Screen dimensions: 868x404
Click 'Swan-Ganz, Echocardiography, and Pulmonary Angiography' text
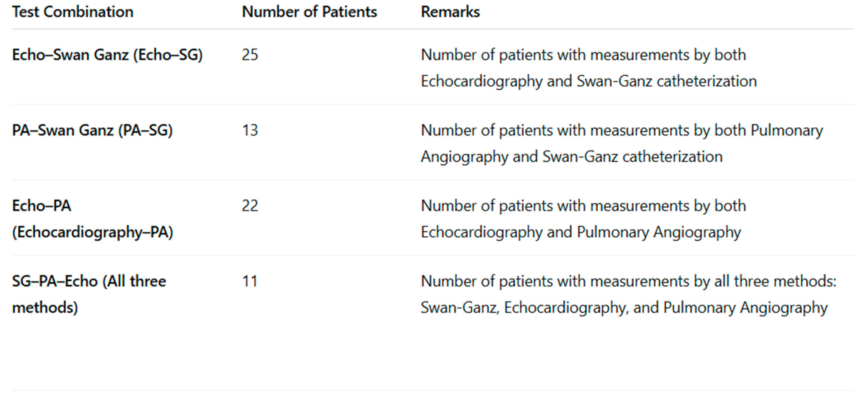(624, 307)
